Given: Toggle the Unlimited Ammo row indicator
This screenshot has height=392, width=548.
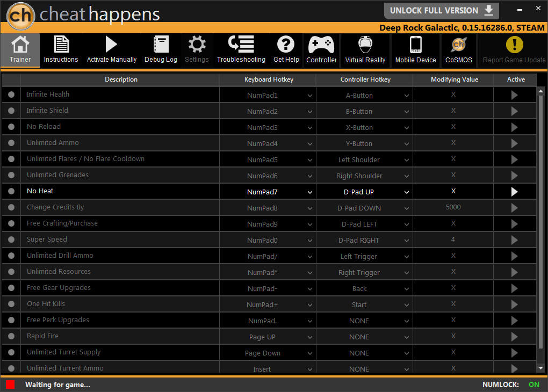Looking at the screenshot, I should 11,142.
